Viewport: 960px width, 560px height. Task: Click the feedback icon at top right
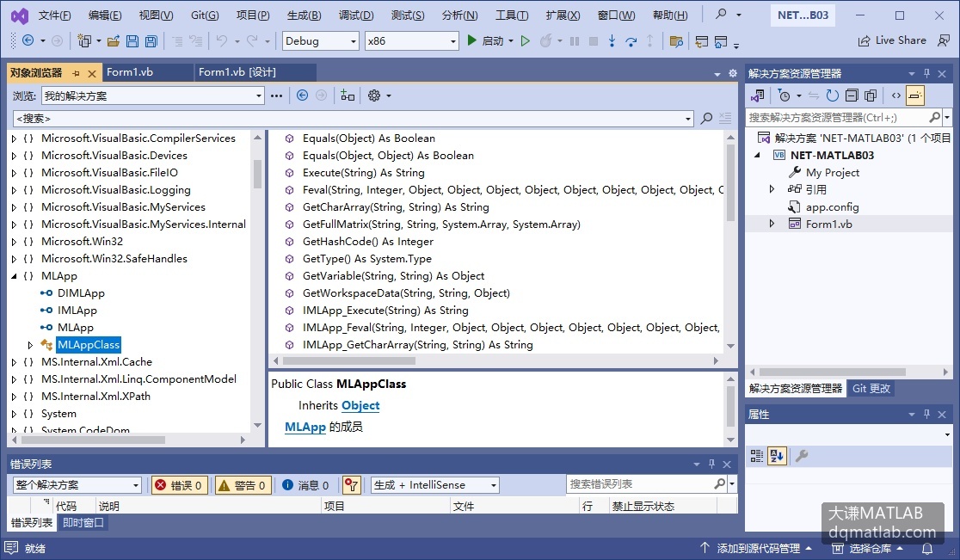click(x=944, y=40)
